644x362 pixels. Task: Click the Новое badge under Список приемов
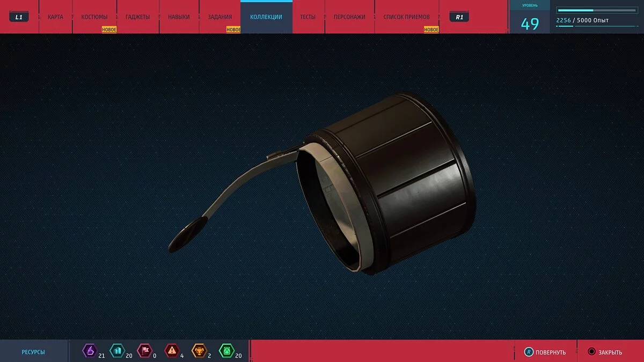[x=431, y=30]
